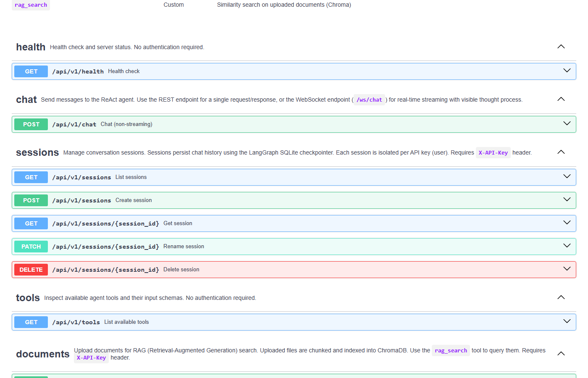Click the POST badge for Create session
The width and height of the screenshot is (588, 378).
[x=31, y=200]
